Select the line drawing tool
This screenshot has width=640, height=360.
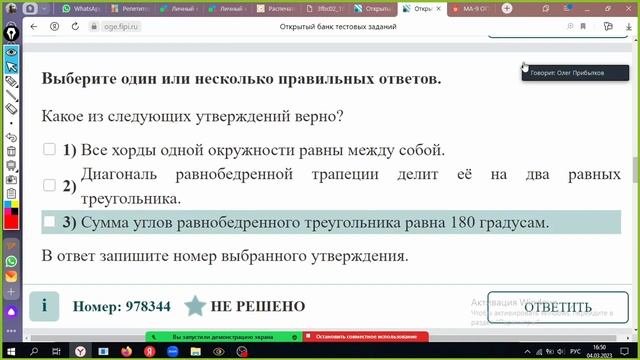click(11, 96)
